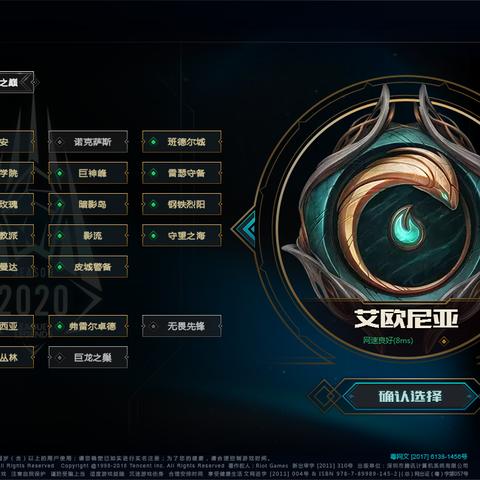Click the green status diamond on 巨神峰
This screenshot has height=480, width=480.
pyautogui.click(x=60, y=173)
